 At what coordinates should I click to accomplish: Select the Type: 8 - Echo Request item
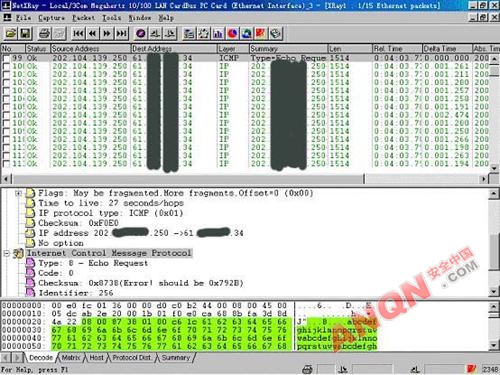[x=93, y=263]
